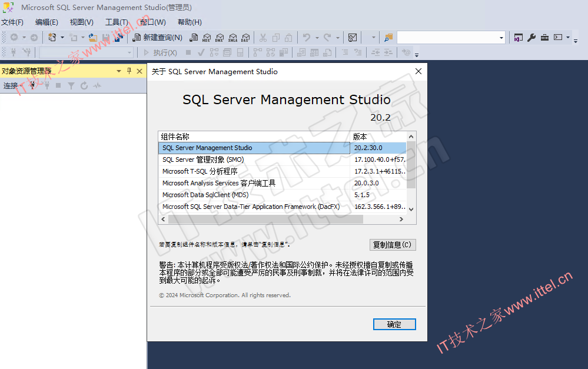Viewport: 588px width, 369px height.
Task: Open 对象资源管理器 window position dropdown arrow
Action: click(x=119, y=71)
